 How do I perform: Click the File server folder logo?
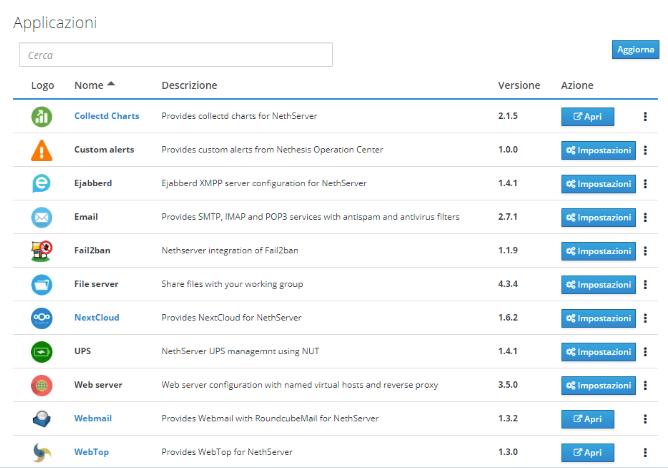click(x=42, y=284)
